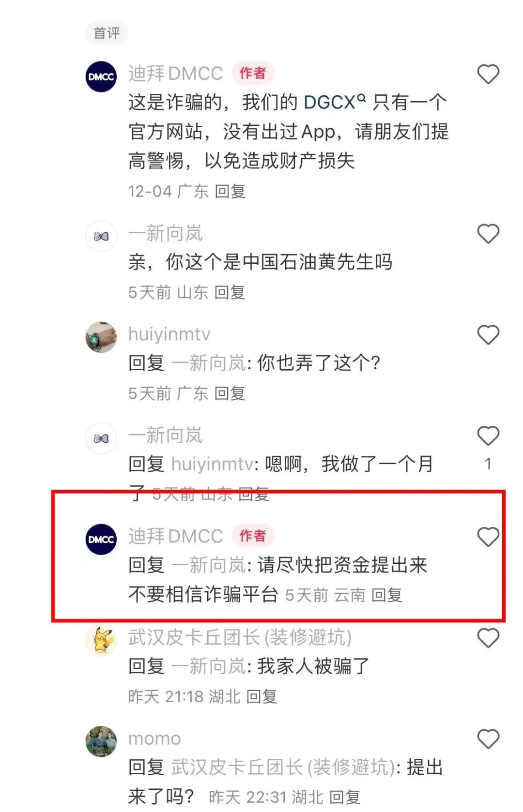Open the Pikachu avatar of 武汉皮卡丘团长
This screenshot has width=523, height=812.
point(101,640)
